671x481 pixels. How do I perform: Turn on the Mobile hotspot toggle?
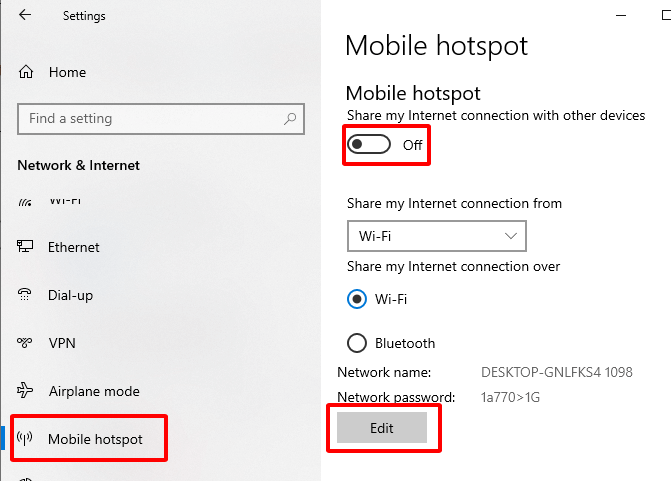(x=367, y=145)
